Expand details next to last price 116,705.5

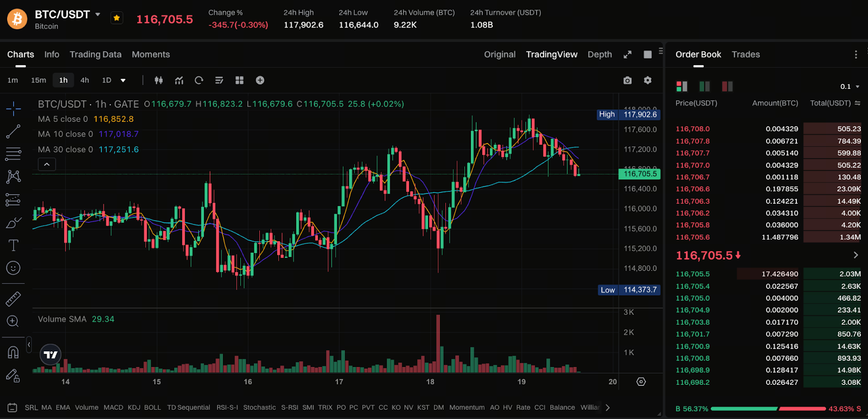856,255
